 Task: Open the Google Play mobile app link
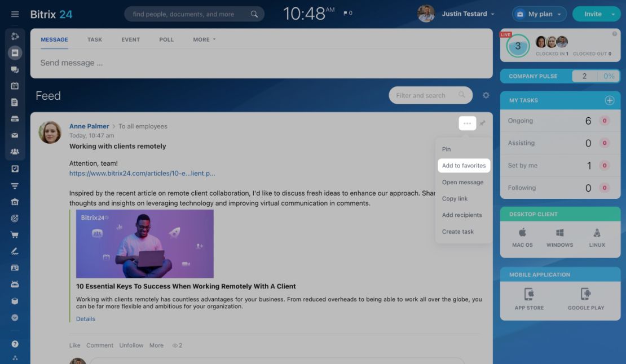[x=586, y=299]
